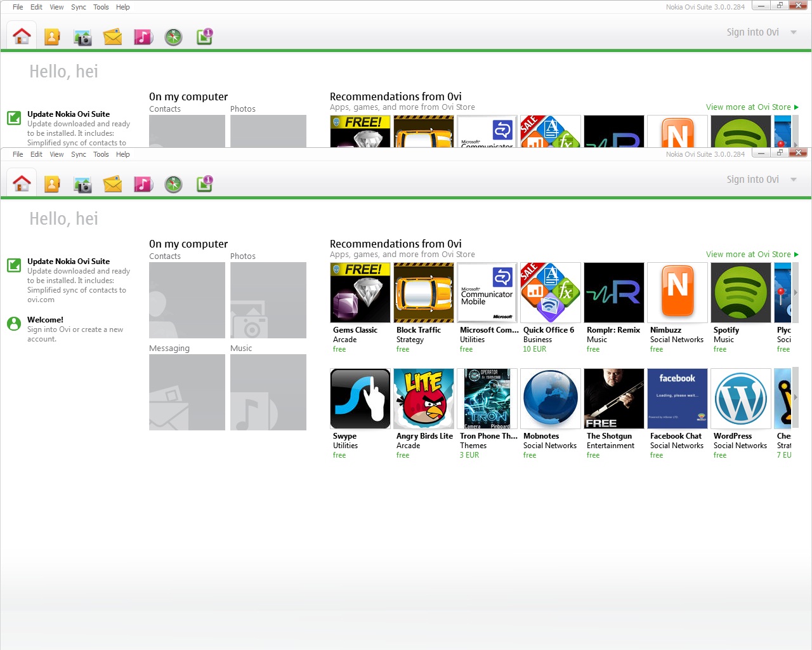Click Spotify title text under icon
812x650 pixels.
pos(726,330)
